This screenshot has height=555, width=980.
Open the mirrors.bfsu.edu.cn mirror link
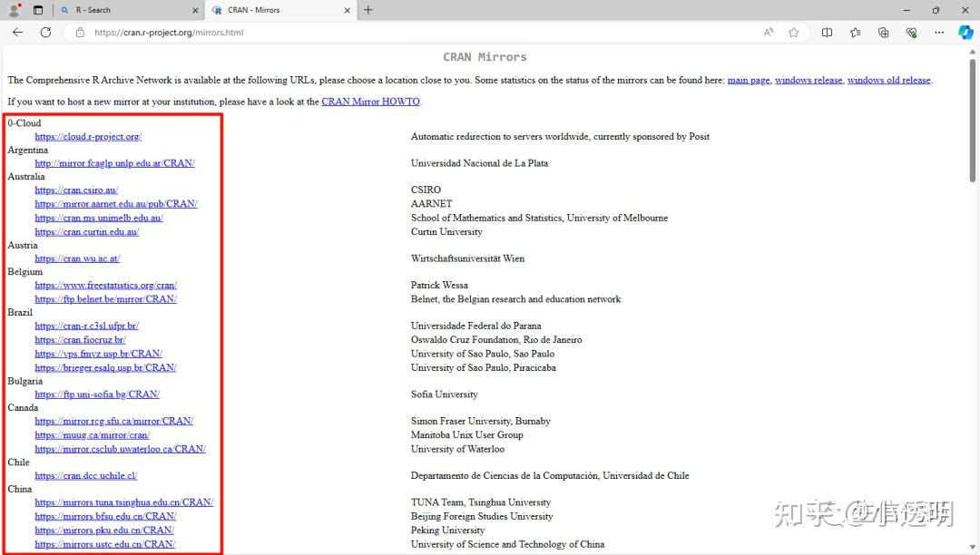coord(105,516)
